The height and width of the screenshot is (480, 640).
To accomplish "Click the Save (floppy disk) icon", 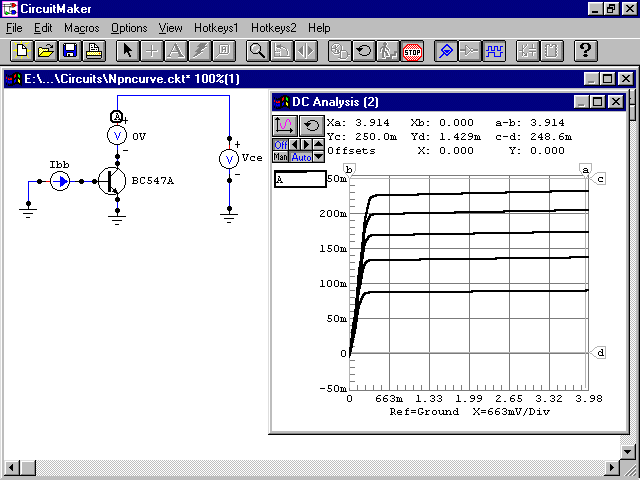I will (x=70, y=50).
